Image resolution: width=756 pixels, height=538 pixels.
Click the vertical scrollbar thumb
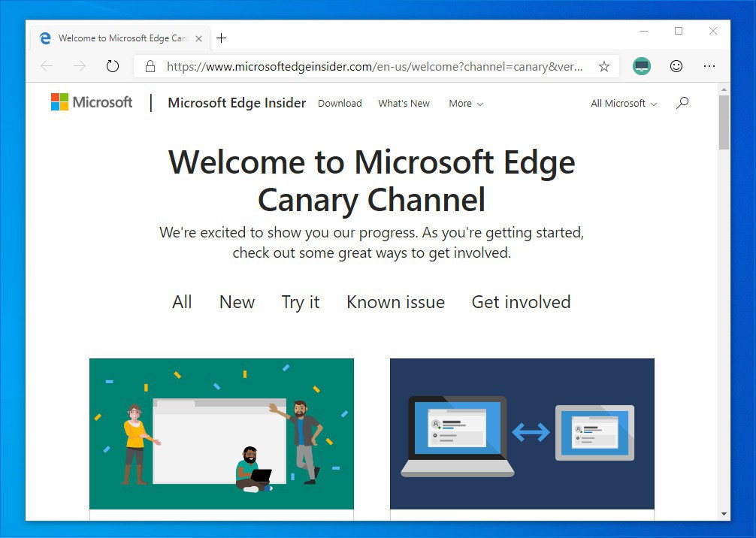[x=723, y=122]
